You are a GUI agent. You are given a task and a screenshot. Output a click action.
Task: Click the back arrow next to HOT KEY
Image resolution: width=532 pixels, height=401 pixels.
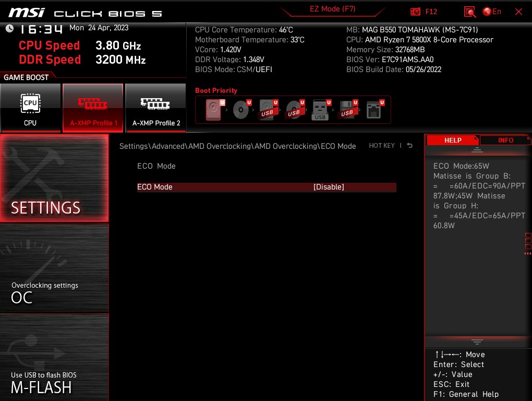point(409,146)
